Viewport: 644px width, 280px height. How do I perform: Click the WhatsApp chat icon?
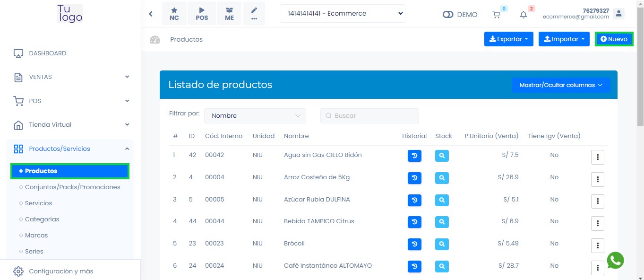[615, 260]
